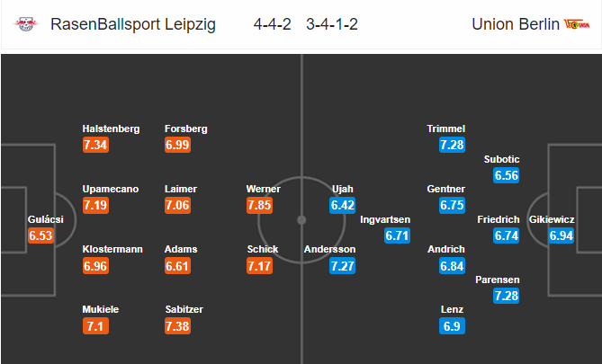Click the center spot of the pitch
The width and height of the screenshot is (602, 364).
pyautogui.click(x=301, y=220)
